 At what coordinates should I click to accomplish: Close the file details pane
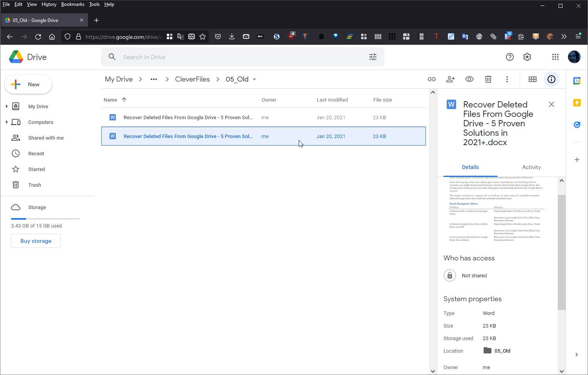pyautogui.click(x=551, y=104)
